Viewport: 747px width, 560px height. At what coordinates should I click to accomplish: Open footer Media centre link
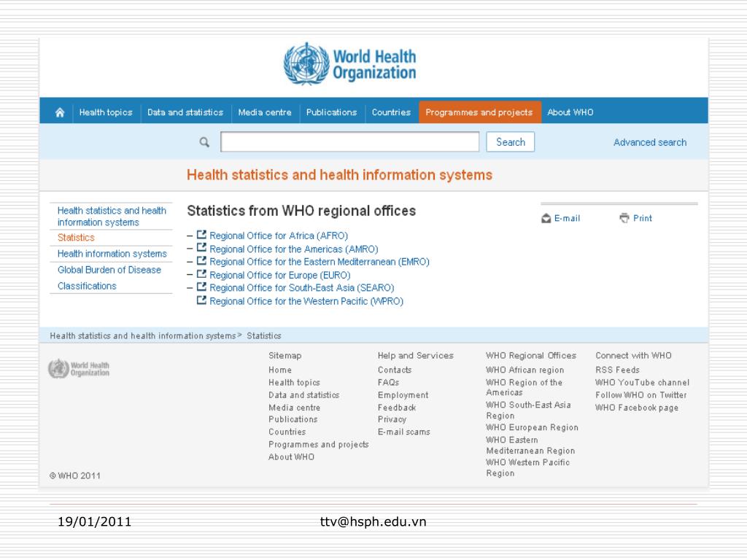click(x=295, y=408)
